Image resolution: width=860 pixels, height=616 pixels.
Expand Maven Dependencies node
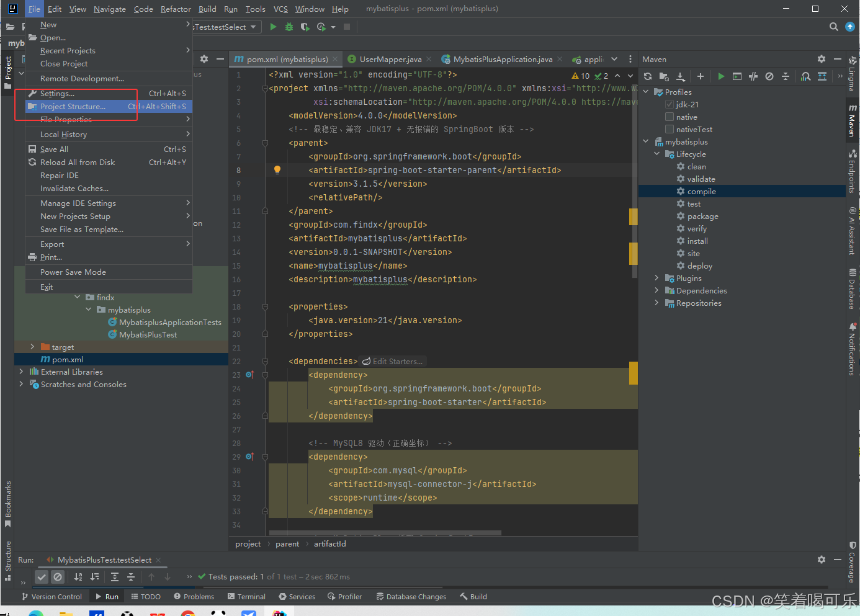tap(657, 290)
